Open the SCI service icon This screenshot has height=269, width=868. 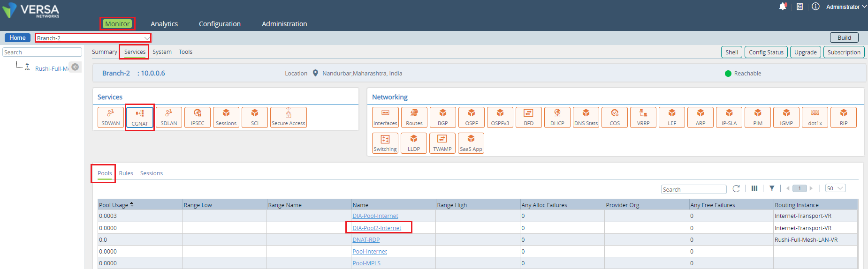pyautogui.click(x=255, y=117)
